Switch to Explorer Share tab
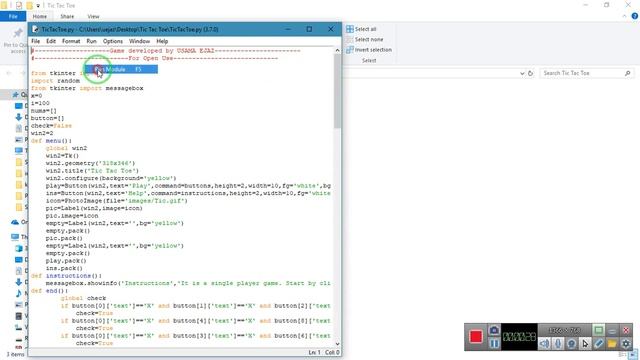The width and height of the screenshot is (640, 360). point(67,16)
